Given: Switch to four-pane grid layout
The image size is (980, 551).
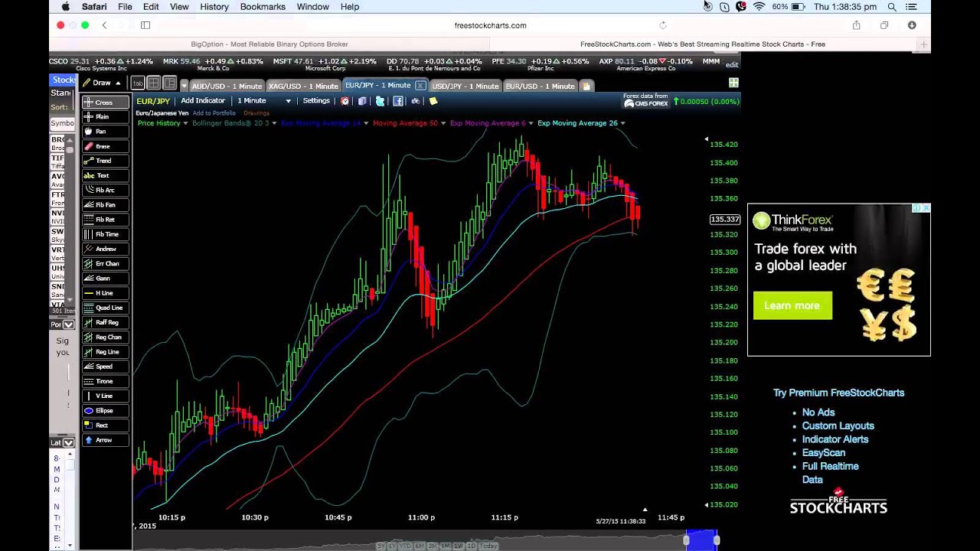Looking at the screenshot, I should 153,83.
